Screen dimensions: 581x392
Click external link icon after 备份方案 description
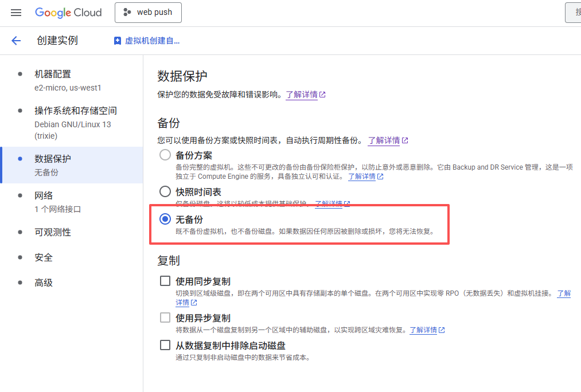380,177
